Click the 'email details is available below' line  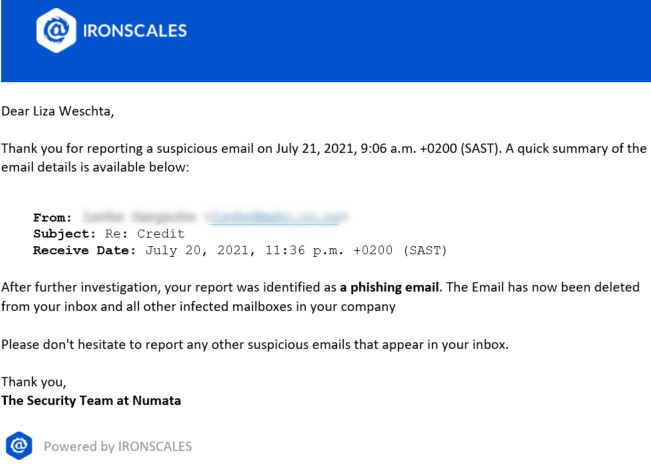tap(95, 167)
